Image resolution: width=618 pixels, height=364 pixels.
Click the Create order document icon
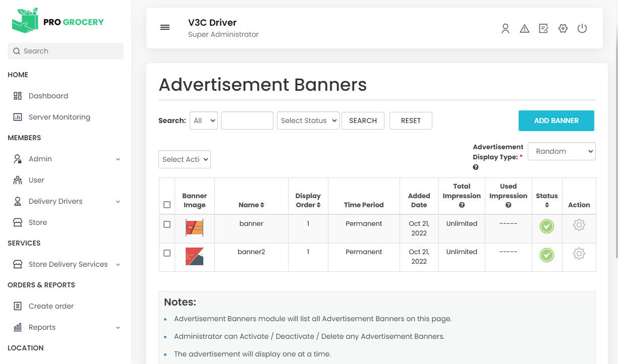tap(18, 306)
